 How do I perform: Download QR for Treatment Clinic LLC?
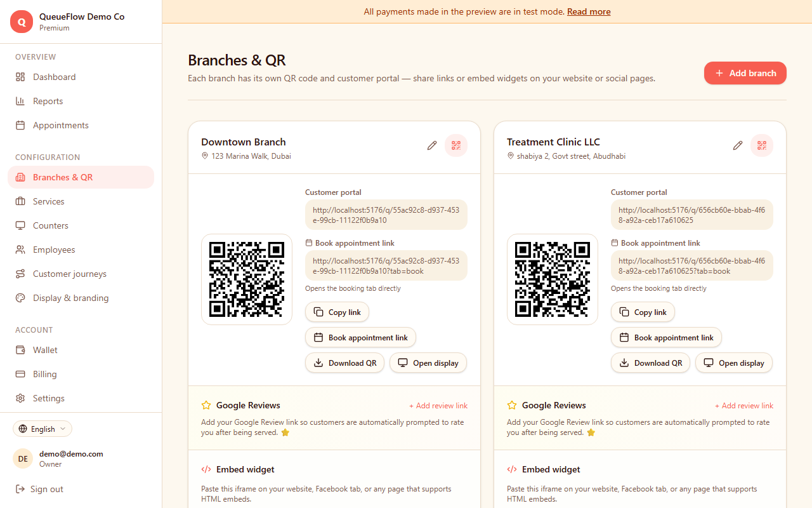tap(650, 363)
